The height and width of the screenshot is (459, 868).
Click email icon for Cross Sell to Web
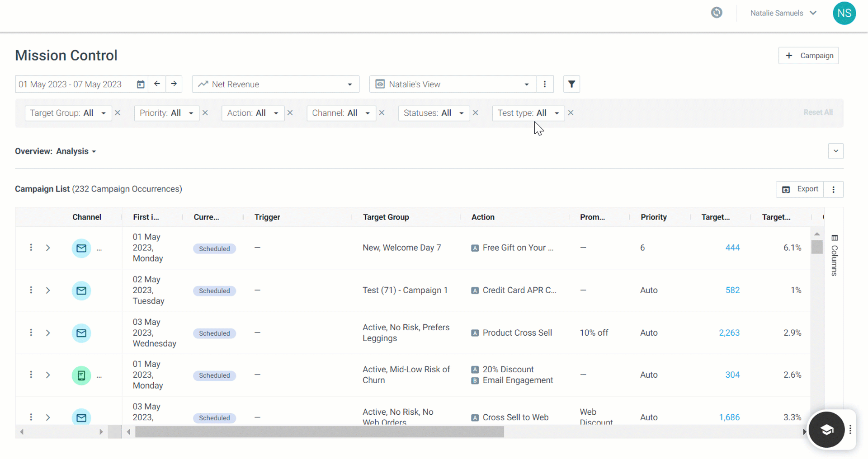click(81, 417)
